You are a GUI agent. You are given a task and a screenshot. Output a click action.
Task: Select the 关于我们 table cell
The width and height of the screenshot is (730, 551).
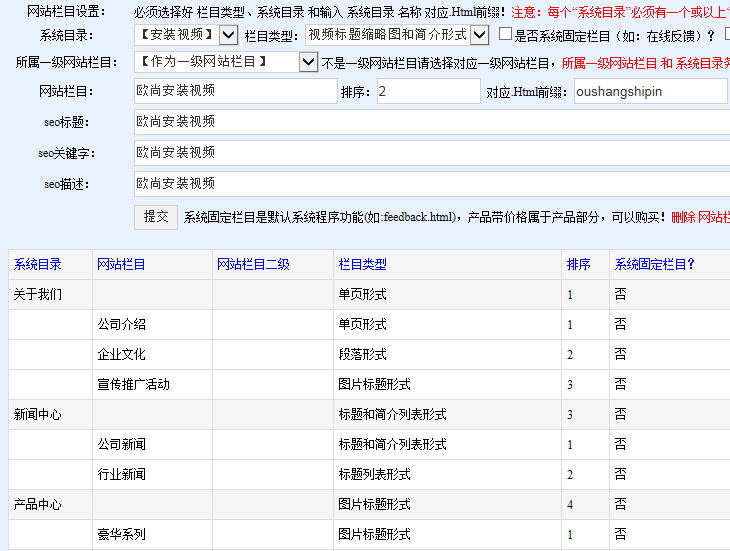[x=50, y=295]
